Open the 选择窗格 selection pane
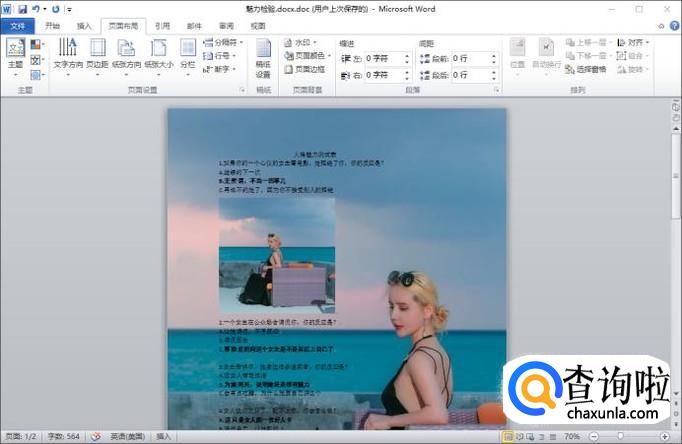The width and height of the screenshot is (682, 444). tap(590, 70)
